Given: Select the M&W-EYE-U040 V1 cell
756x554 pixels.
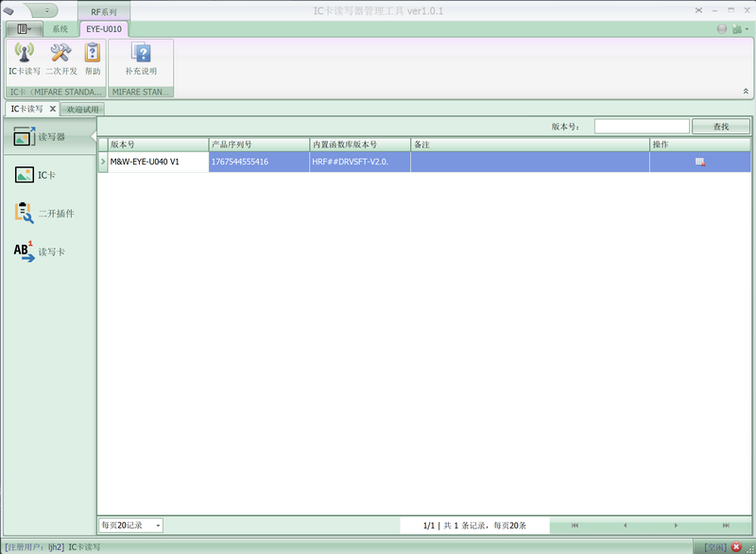Looking at the screenshot, I should click(158, 162).
